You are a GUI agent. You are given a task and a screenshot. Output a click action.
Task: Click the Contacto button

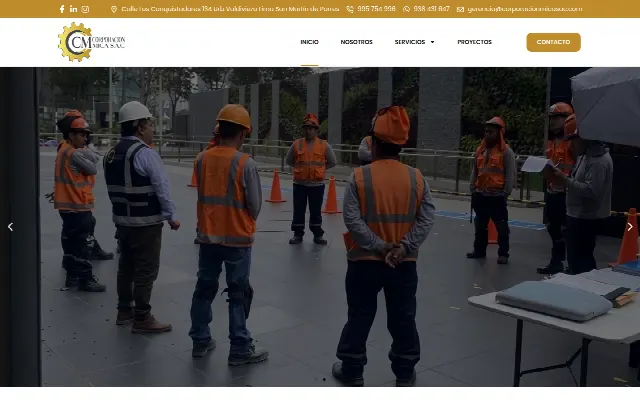[553, 42]
